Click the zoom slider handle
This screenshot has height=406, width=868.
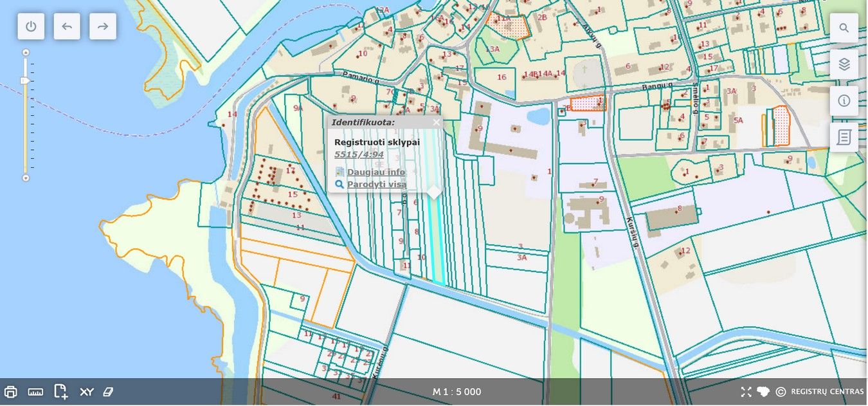(x=24, y=80)
